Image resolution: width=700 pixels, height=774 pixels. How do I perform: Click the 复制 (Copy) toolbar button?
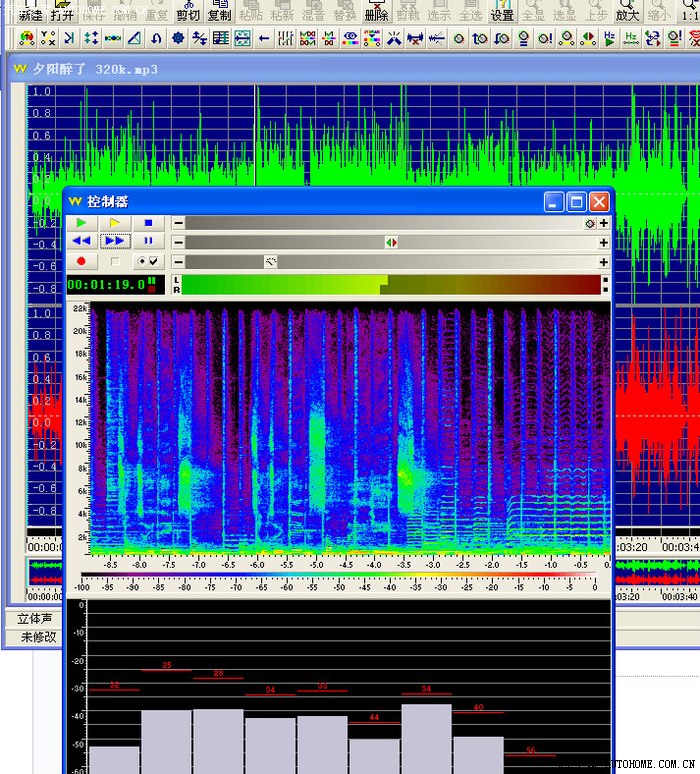click(219, 11)
